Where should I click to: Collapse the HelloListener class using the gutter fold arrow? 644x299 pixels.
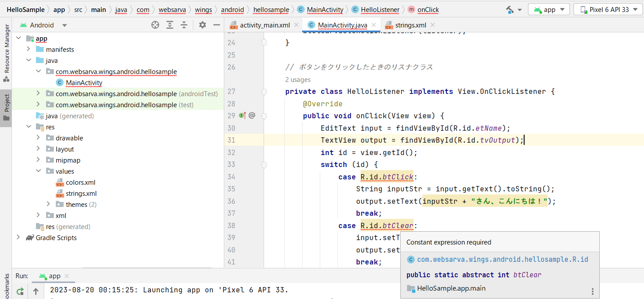tap(264, 92)
